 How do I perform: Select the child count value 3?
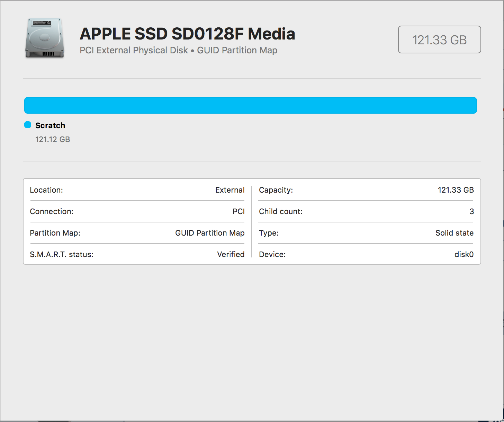(471, 211)
